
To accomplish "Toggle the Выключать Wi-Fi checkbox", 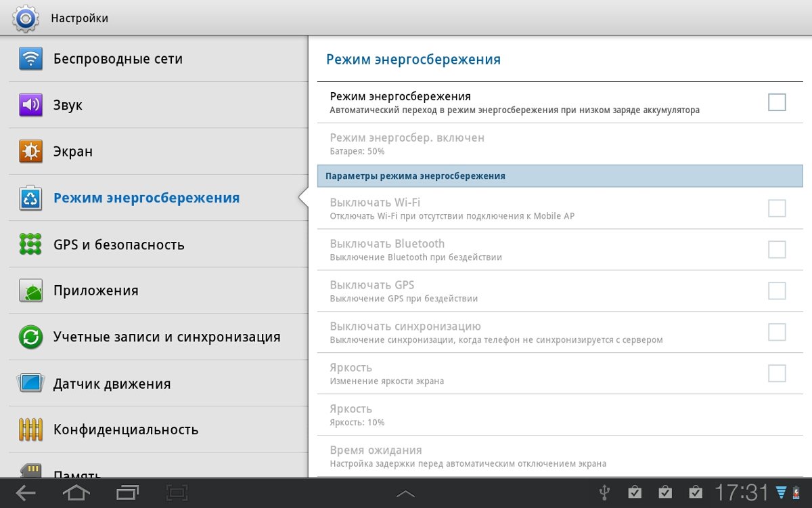I will tap(777, 209).
